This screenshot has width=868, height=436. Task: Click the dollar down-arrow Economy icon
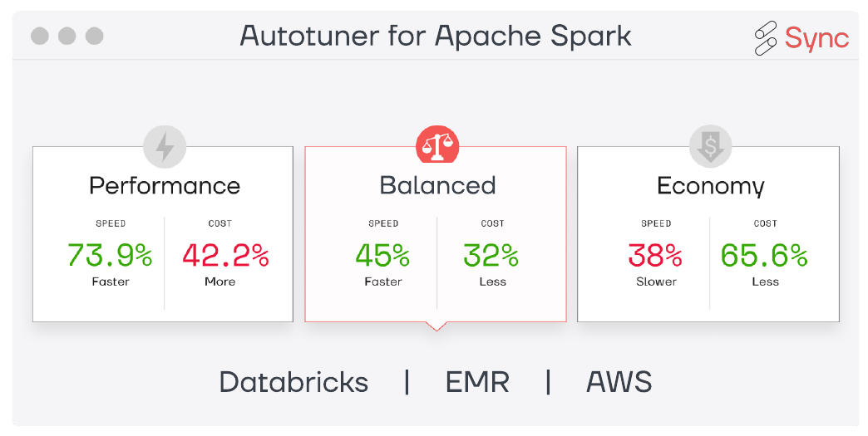[x=710, y=146]
